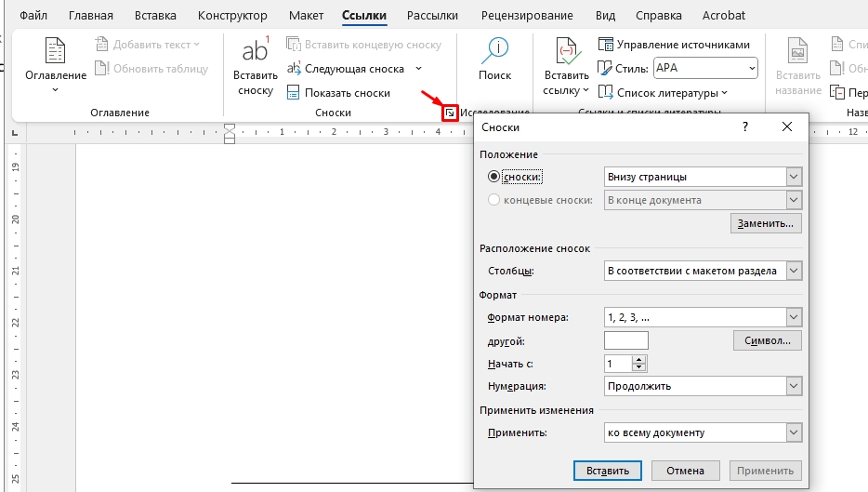The image size is (868, 492).
Task: Switch to the Вид tab
Action: pyautogui.click(x=605, y=16)
